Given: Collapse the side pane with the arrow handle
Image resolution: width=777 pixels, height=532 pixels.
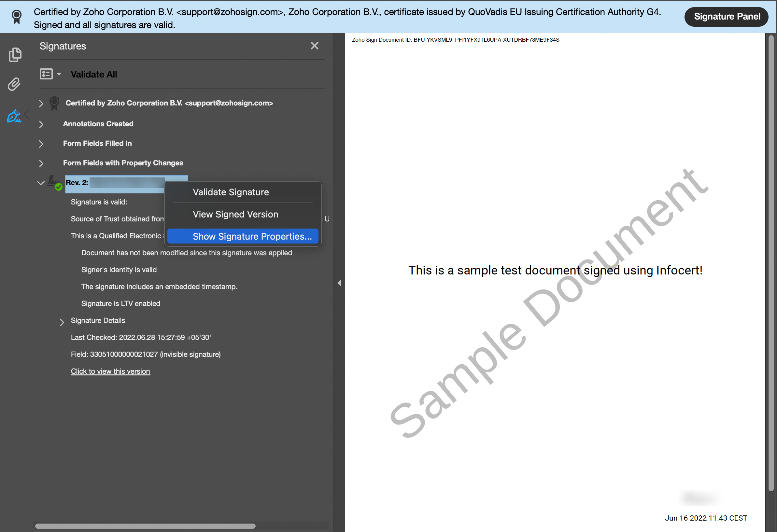Looking at the screenshot, I should coord(339,283).
